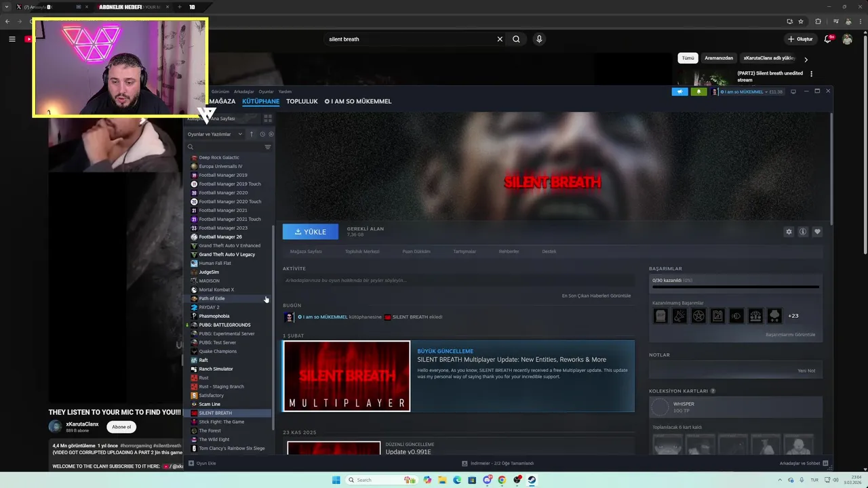The width and height of the screenshot is (868, 488).
Task: Open the TOPLULUK tab in Steam
Action: (x=302, y=101)
